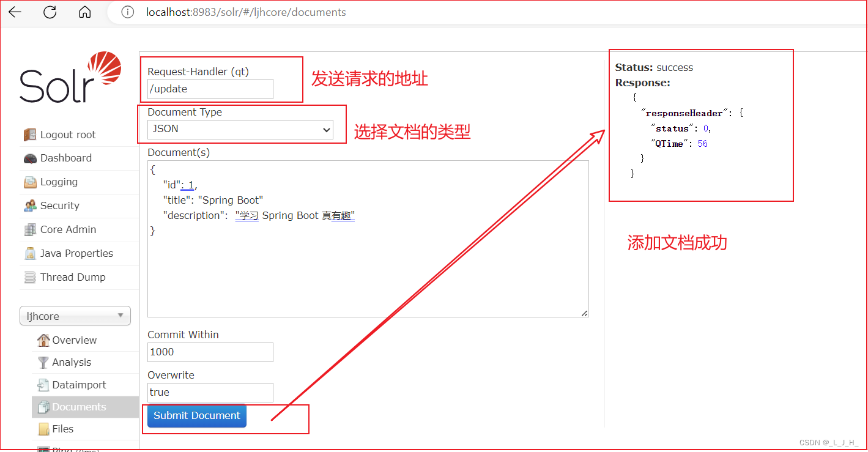Screen dimensions: 868x452
Task: Click the Request-Handler /update field
Action: (210, 89)
